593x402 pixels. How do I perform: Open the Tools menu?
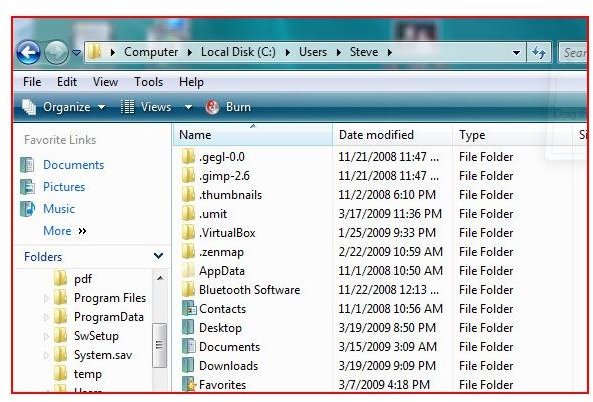tap(149, 82)
